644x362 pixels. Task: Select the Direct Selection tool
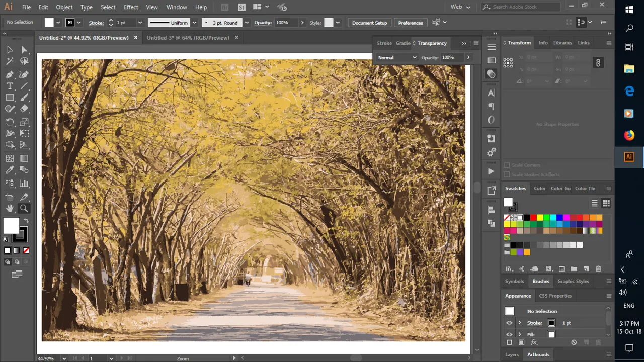[24, 50]
